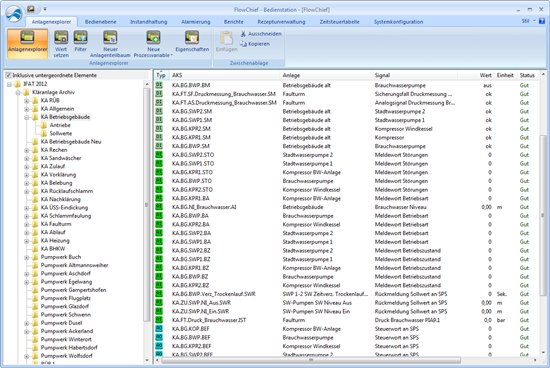This screenshot has height=368, width=550.
Task: Click the type icon of KA.BG.BWP.BEF row
Action: click(159, 337)
